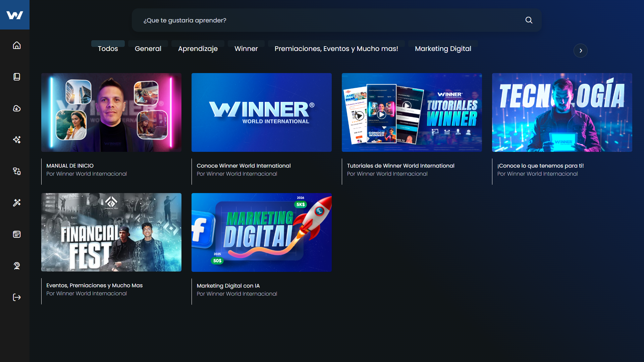Image resolution: width=644 pixels, height=362 pixels.
Task: Select the Todos category tab
Action: tap(108, 49)
